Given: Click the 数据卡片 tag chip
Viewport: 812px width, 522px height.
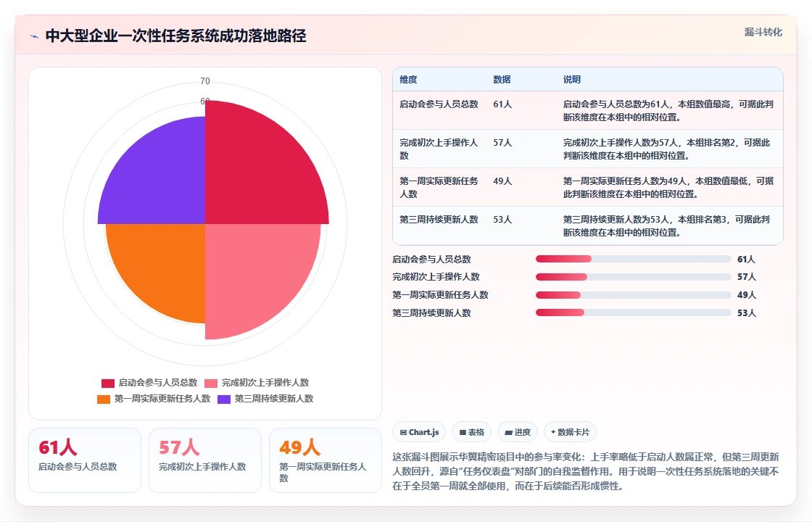Looking at the screenshot, I should tap(570, 432).
